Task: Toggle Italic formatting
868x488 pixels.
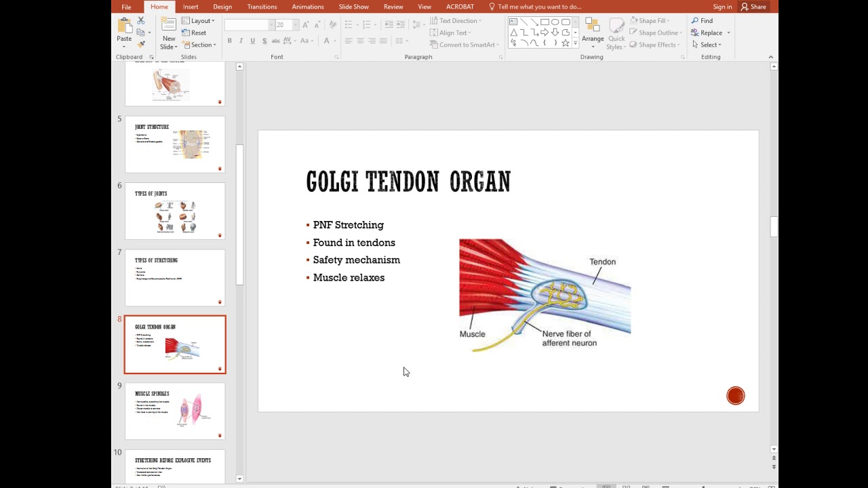Action: click(x=241, y=41)
